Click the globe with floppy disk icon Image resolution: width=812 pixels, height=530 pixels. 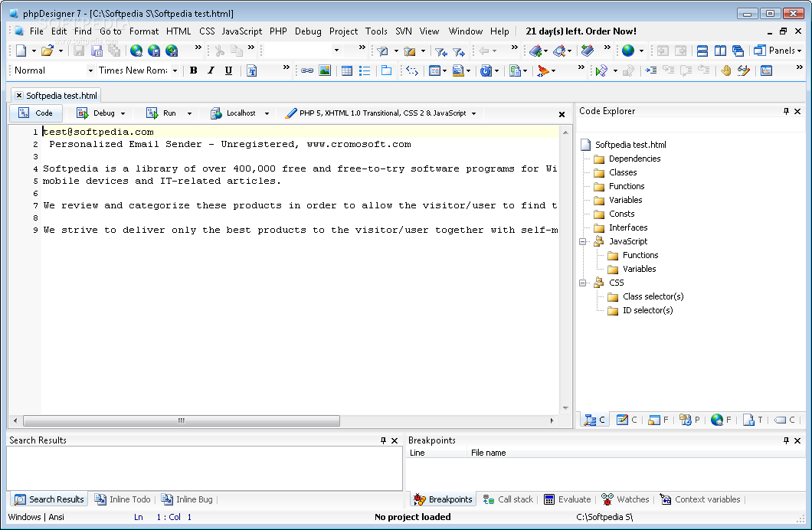click(x=154, y=51)
